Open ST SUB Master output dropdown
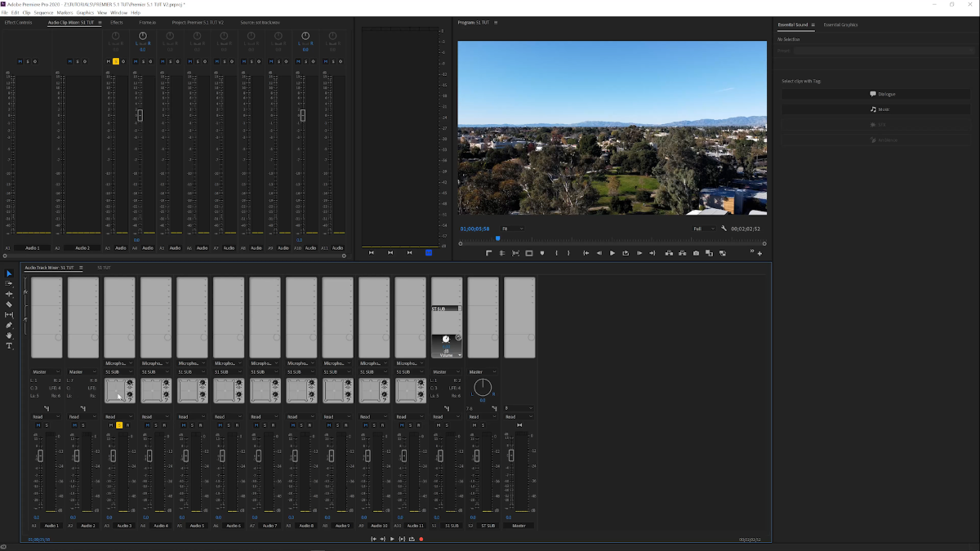This screenshot has width=980, height=551. pyautogui.click(x=483, y=371)
